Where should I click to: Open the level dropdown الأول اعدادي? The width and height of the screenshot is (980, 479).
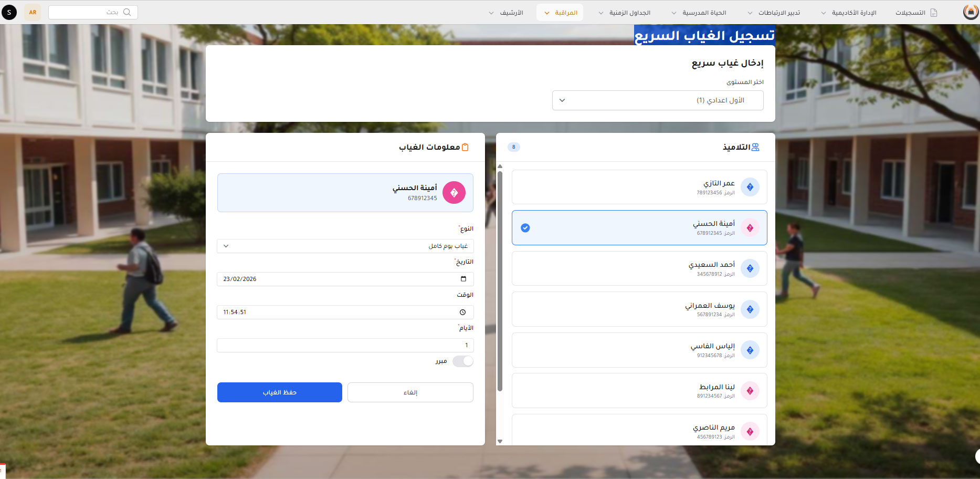pyautogui.click(x=657, y=100)
